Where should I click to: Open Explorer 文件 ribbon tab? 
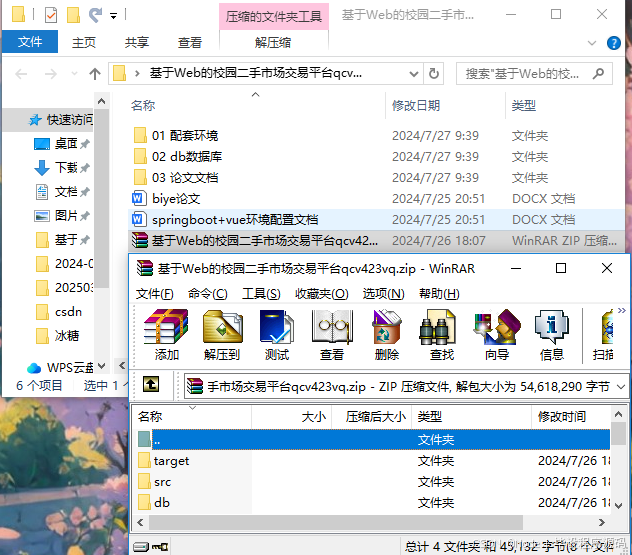tap(30, 42)
